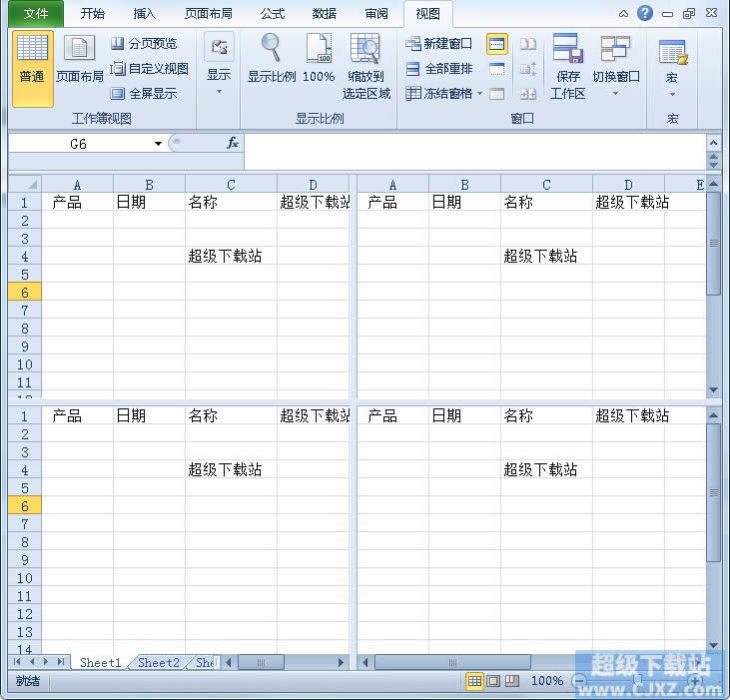Click the next sheet navigation arrow
730x700 pixels.
(x=46, y=662)
